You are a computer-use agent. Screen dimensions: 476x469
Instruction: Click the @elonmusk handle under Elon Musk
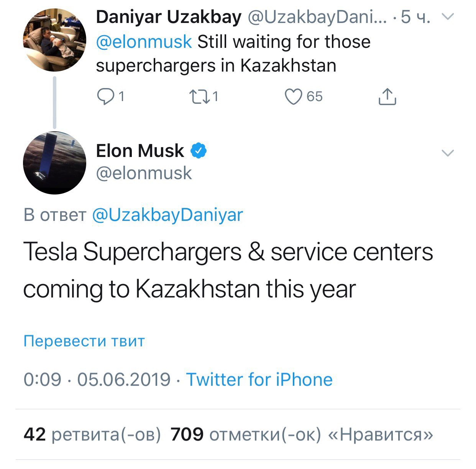(x=144, y=173)
